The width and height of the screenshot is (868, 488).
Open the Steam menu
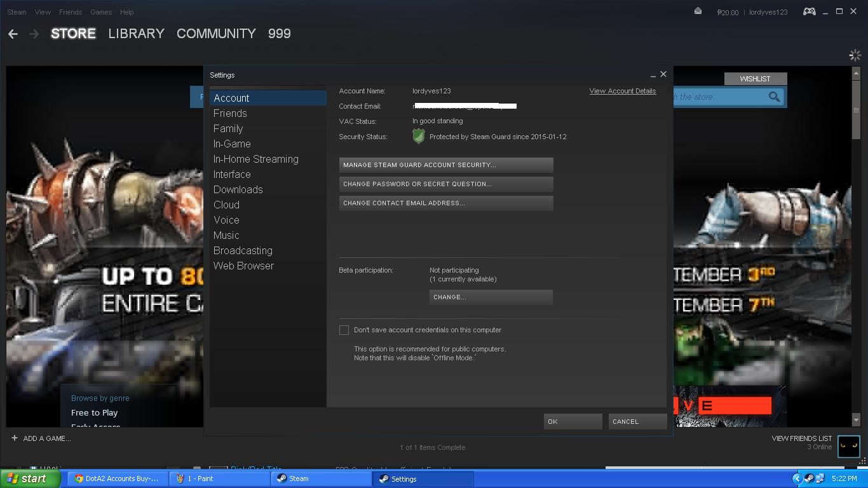click(17, 12)
